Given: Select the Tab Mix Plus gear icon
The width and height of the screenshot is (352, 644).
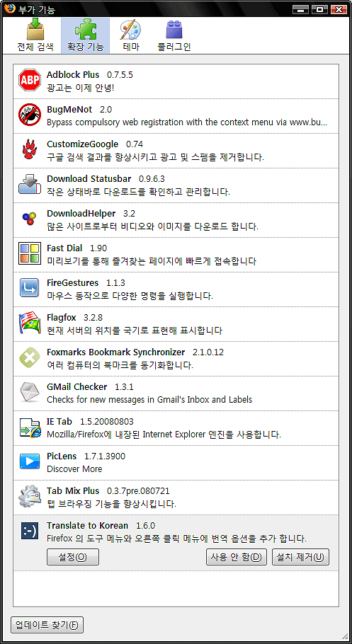Looking at the screenshot, I should pos(30,497).
